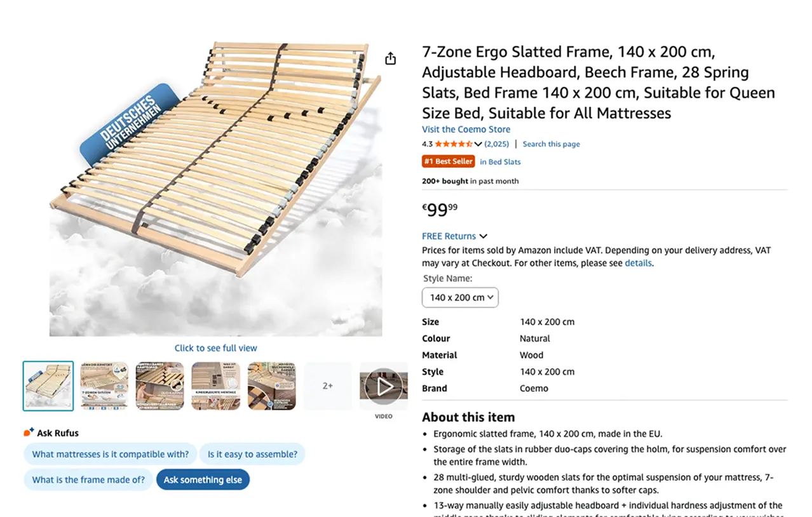
Task: Expand the FREE Returns details chevron
Action: click(483, 236)
